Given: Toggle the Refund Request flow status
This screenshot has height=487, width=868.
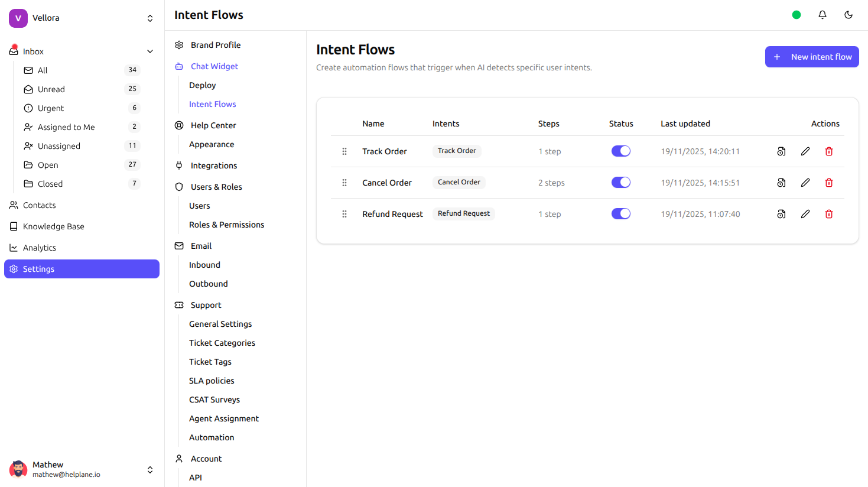Looking at the screenshot, I should (620, 213).
